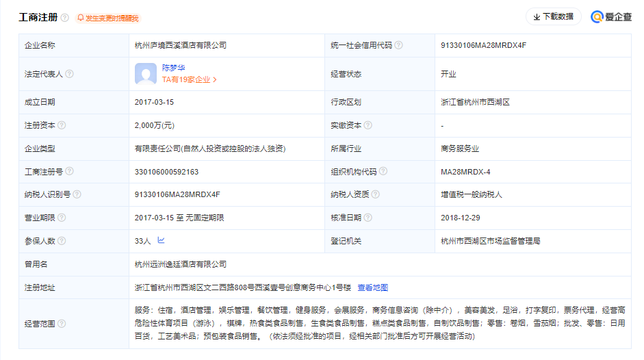Viewport: 644px width, 360px height.
Task: Select the 开业 status value
Action: (448, 74)
